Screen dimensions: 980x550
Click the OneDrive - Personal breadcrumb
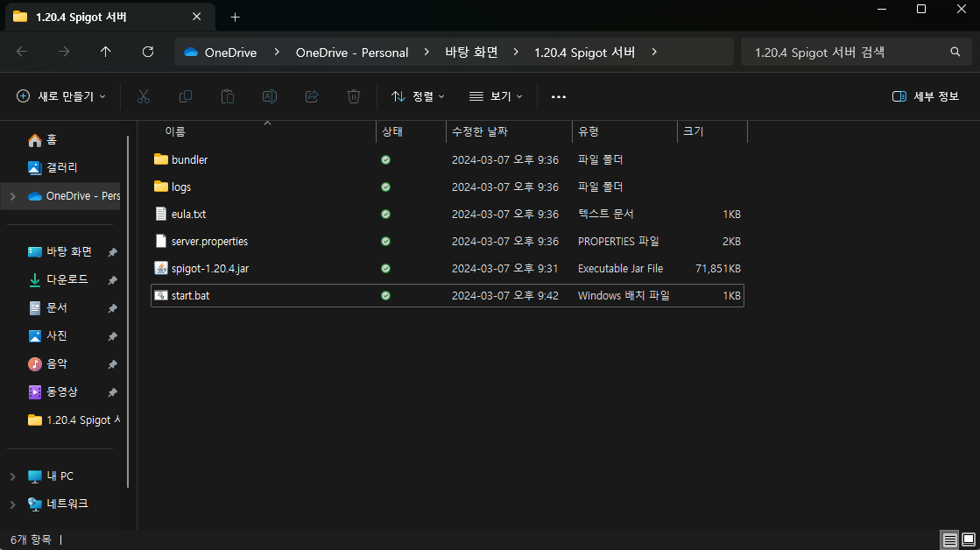352,53
